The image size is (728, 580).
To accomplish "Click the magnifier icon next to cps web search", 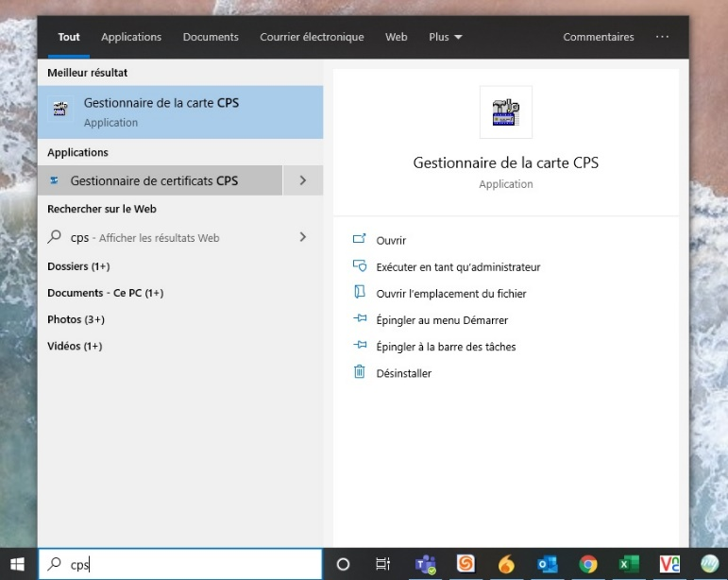I will point(55,237).
